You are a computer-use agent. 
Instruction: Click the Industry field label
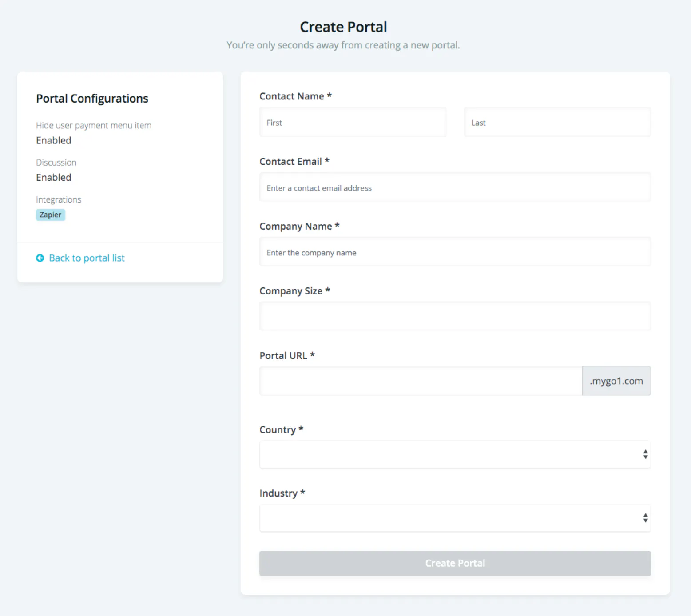click(282, 493)
